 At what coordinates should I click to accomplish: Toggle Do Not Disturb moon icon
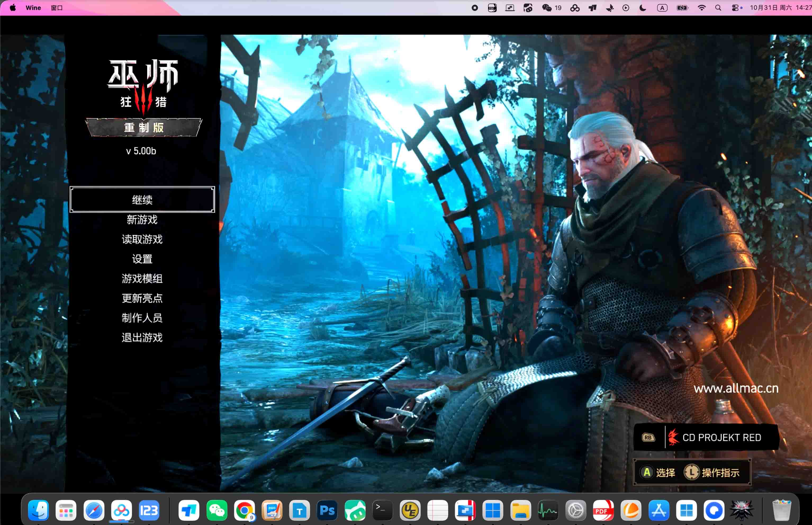tap(643, 7)
